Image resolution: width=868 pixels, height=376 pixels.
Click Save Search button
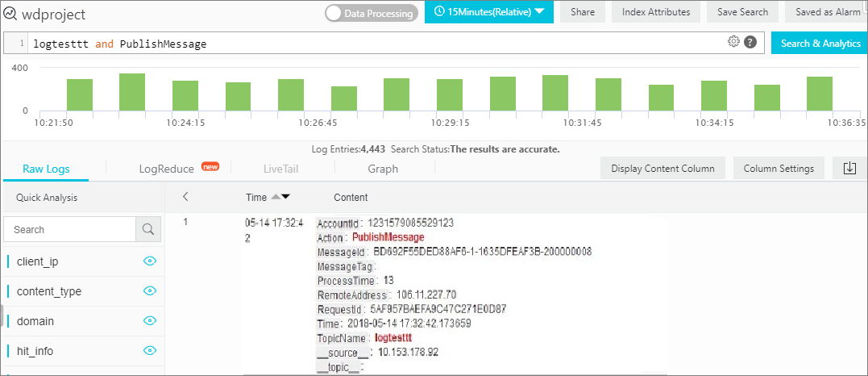click(742, 11)
